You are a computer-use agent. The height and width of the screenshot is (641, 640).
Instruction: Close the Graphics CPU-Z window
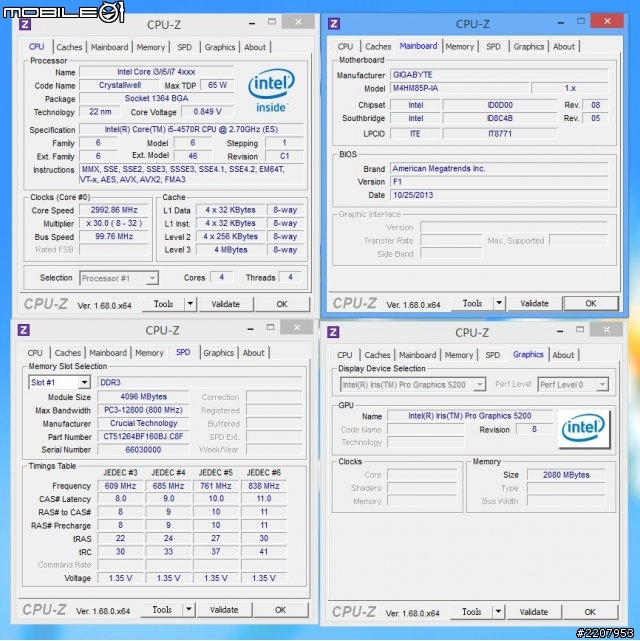point(606,329)
